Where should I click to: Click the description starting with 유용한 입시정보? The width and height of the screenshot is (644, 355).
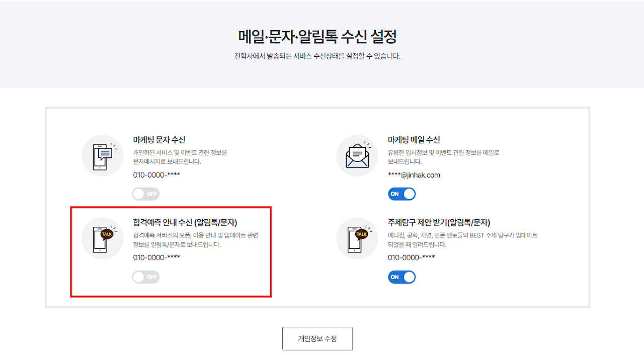pos(443,157)
